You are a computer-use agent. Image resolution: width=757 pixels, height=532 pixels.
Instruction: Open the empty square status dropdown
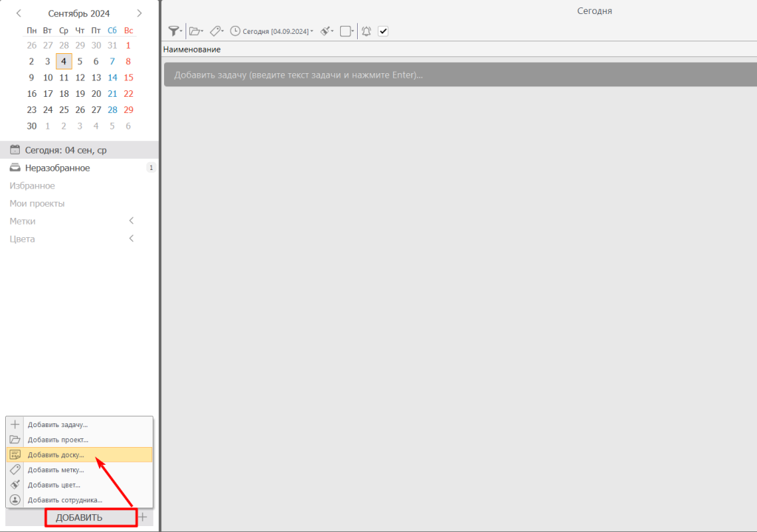tap(347, 31)
